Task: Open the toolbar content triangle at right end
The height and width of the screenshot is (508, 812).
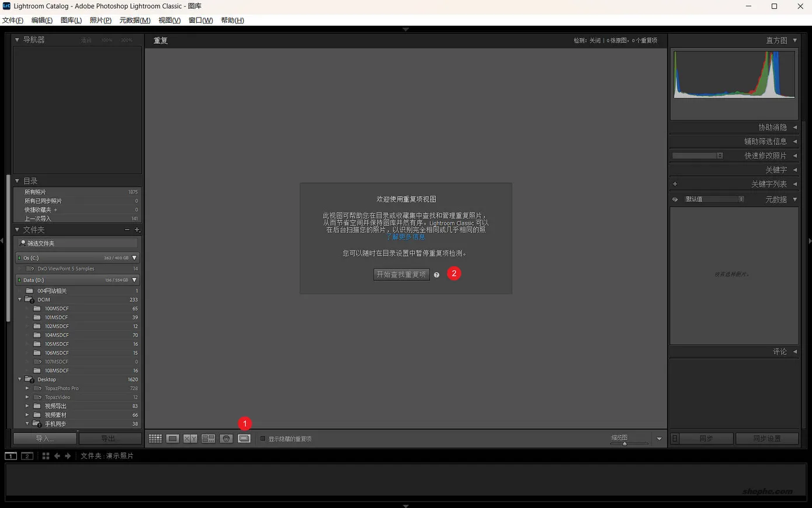Action: tap(659, 439)
